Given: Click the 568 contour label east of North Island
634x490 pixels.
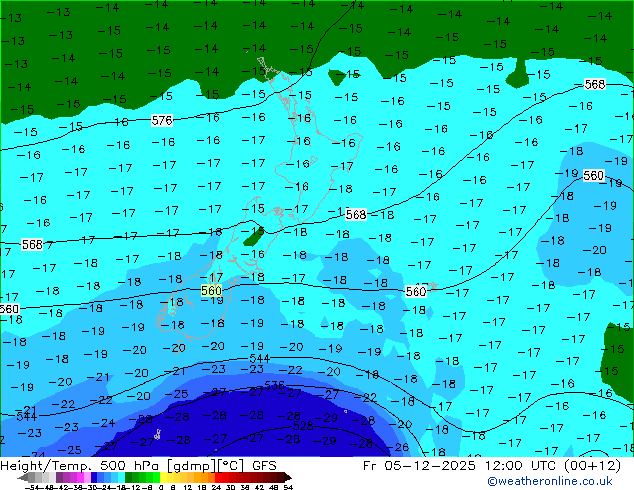Looking at the screenshot, I should 356,214.
